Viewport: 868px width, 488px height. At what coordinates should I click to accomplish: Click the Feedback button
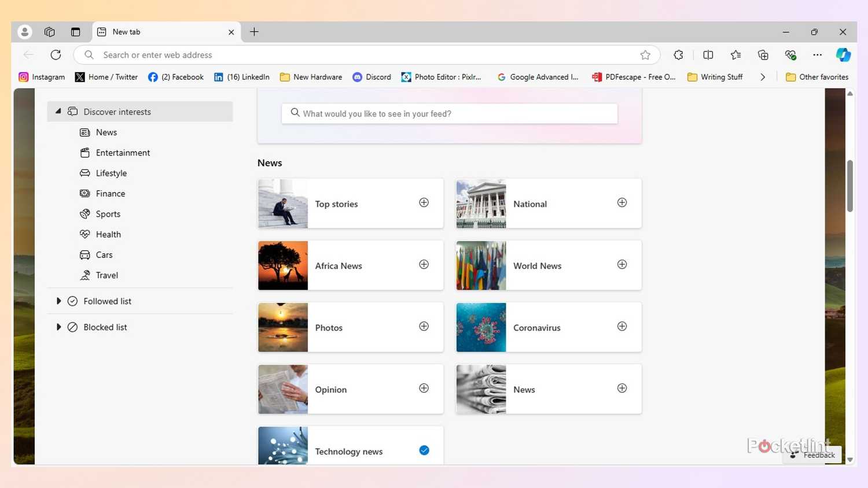coord(812,454)
